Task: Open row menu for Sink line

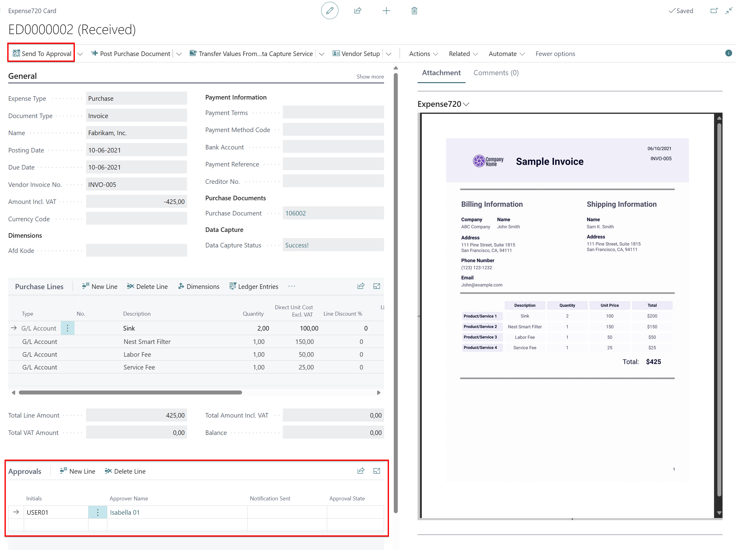Action: coord(67,328)
